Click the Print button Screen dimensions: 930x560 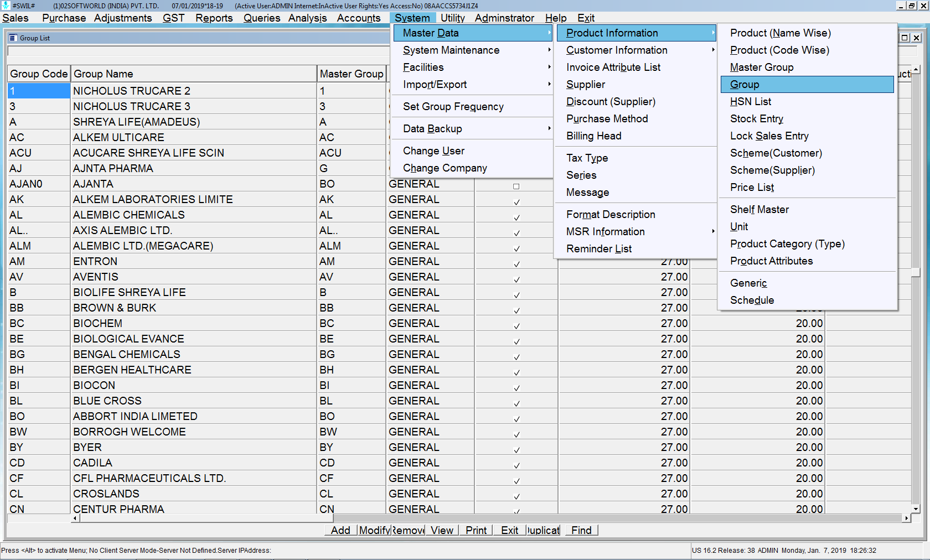(476, 530)
